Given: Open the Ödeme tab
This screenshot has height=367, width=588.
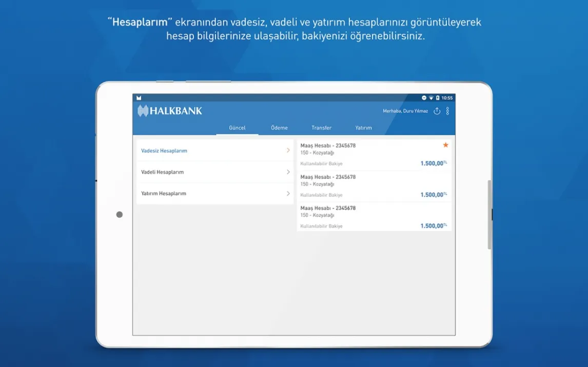Looking at the screenshot, I should 279,128.
